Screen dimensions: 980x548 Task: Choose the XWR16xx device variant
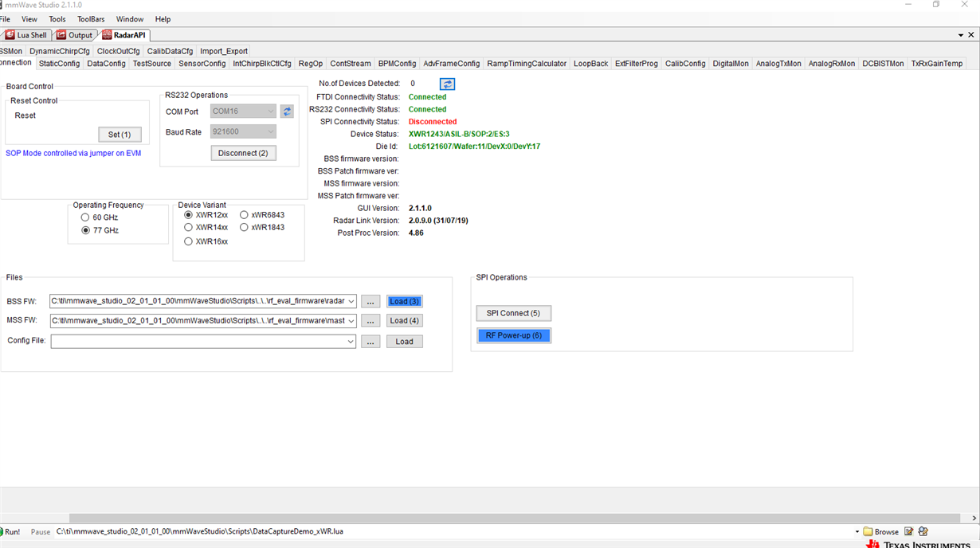point(188,241)
